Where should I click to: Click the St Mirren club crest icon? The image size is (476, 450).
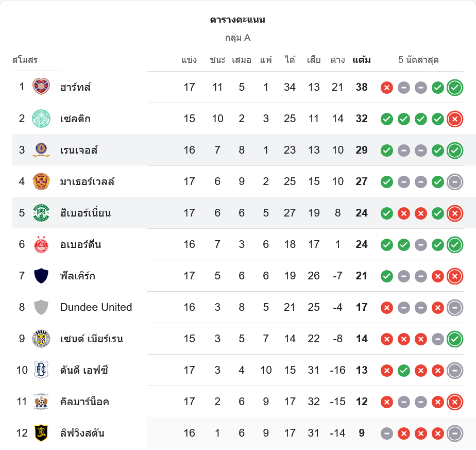(x=41, y=339)
